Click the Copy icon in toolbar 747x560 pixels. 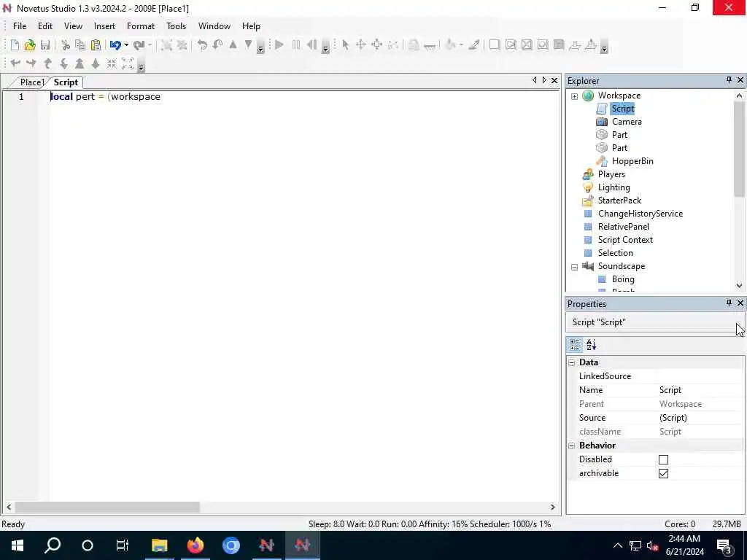(x=80, y=45)
